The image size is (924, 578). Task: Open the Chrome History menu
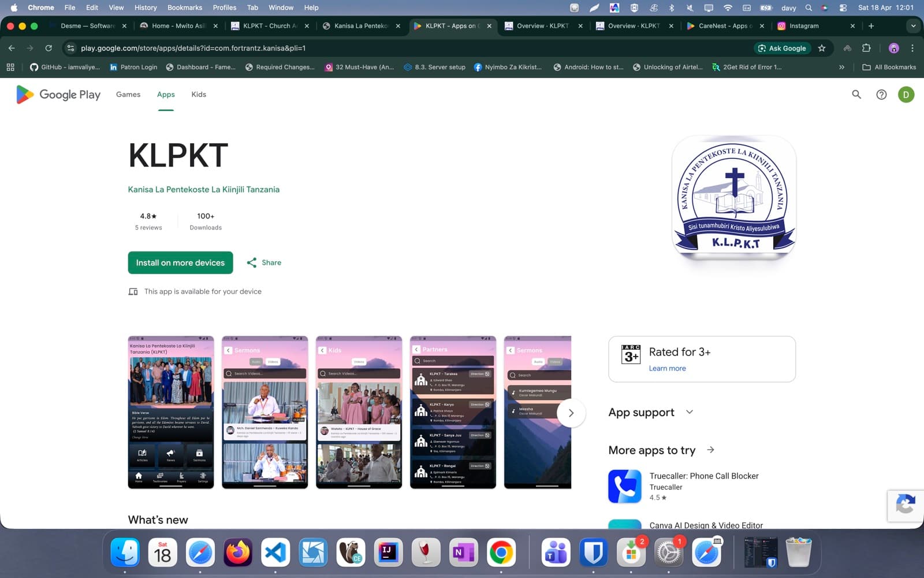pos(145,8)
